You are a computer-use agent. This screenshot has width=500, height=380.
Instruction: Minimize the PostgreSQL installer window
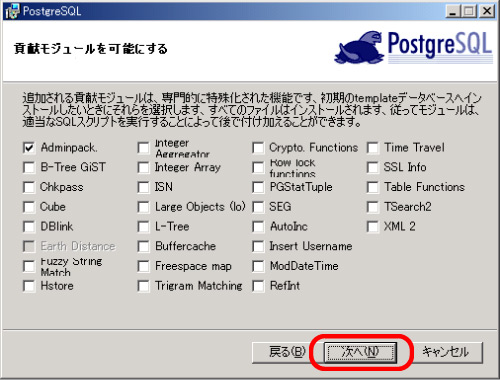452,12
